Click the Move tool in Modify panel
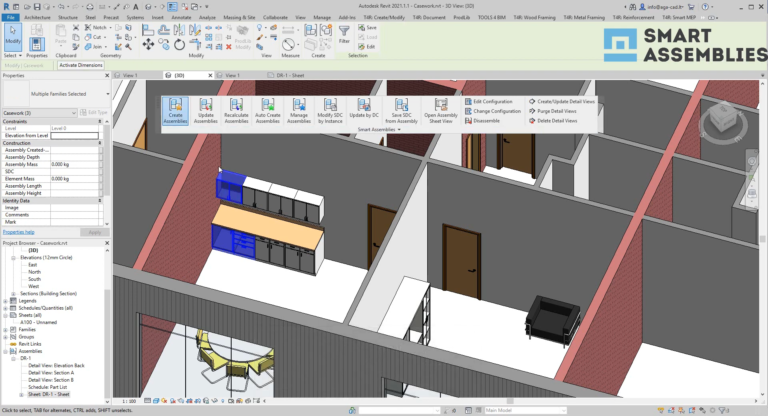768x416 pixels. tap(148, 45)
